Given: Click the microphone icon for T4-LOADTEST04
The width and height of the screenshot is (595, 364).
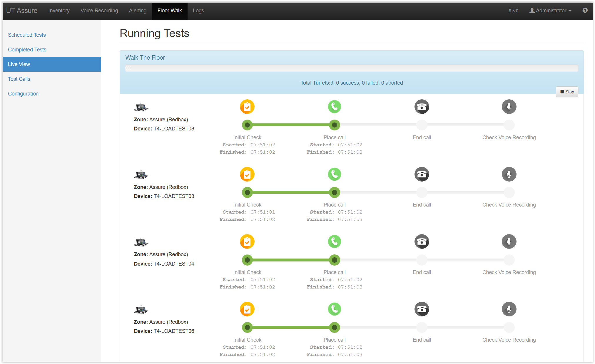Looking at the screenshot, I should click(x=509, y=241).
